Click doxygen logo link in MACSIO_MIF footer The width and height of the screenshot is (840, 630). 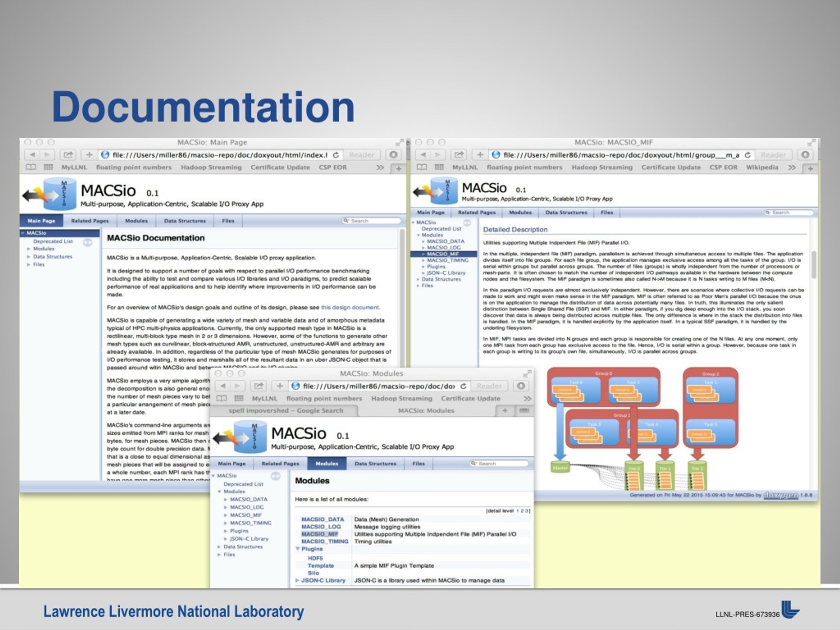click(x=781, y=495)
